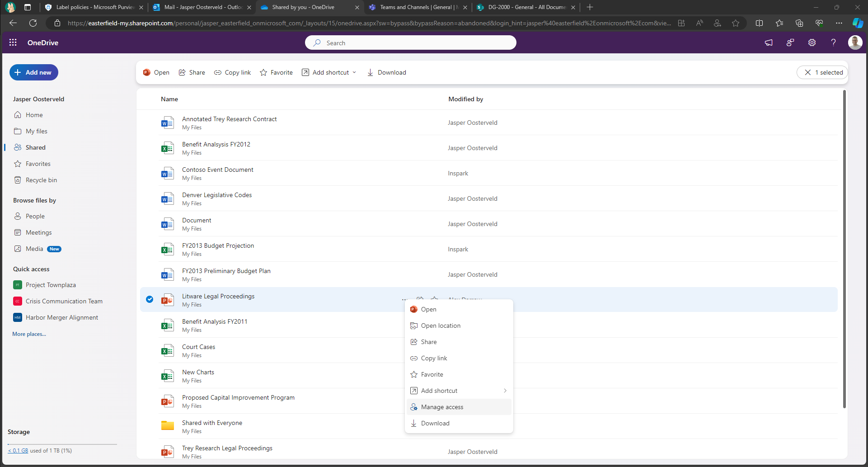Click the file list vertical scrollbar

[x=844, y=249]
